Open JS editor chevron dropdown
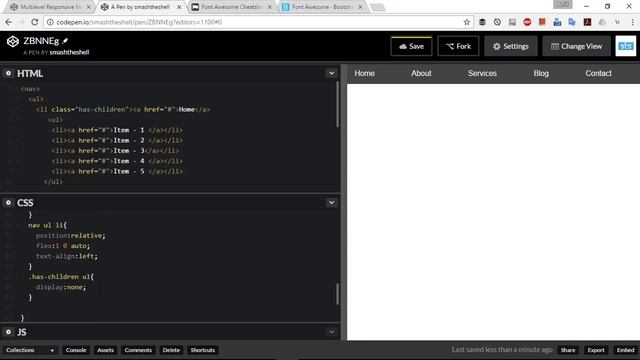 tap(331, 332)
